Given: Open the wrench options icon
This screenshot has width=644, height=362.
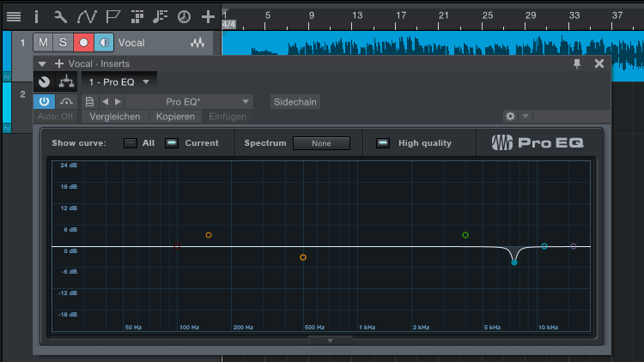Looking at the screenshot, I should tap(60, 17).
